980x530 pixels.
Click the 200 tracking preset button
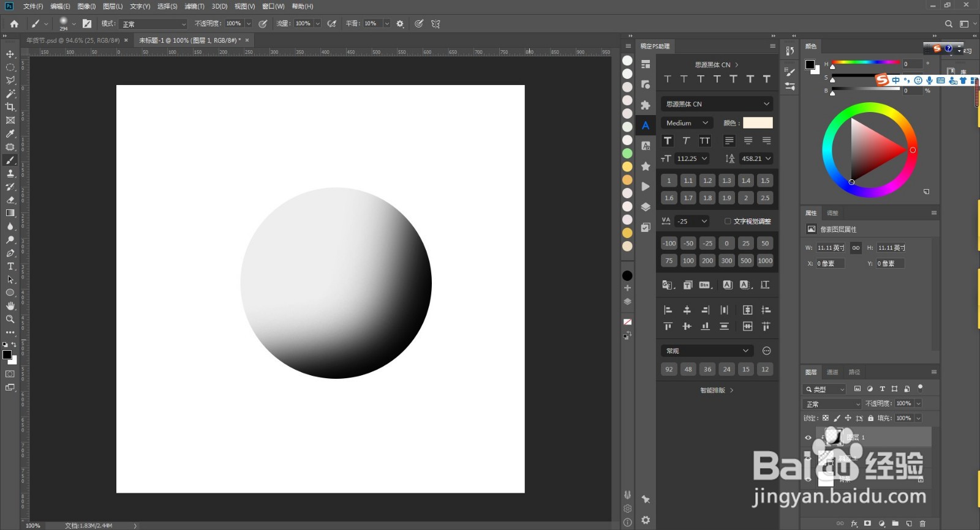(707, 261)
